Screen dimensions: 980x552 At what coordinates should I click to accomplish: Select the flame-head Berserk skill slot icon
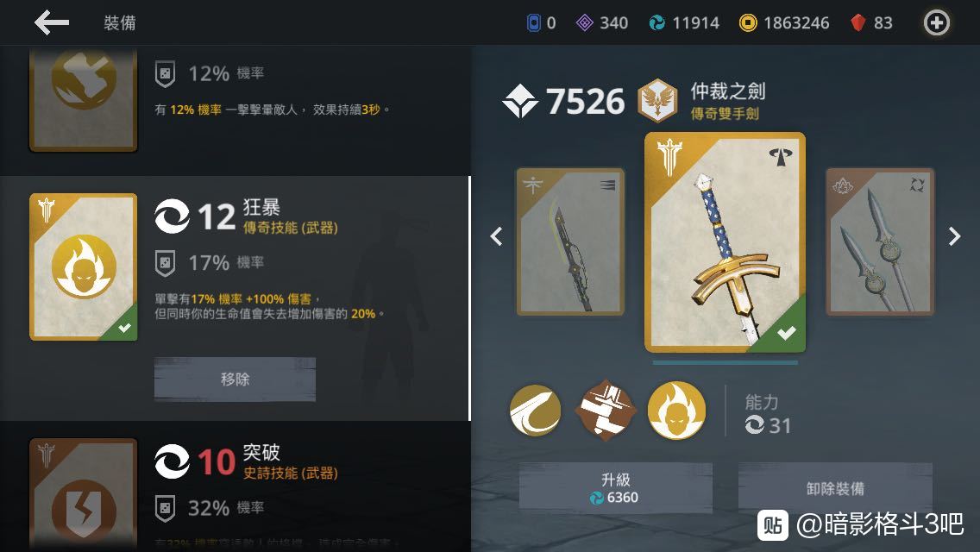pos(677,411)
